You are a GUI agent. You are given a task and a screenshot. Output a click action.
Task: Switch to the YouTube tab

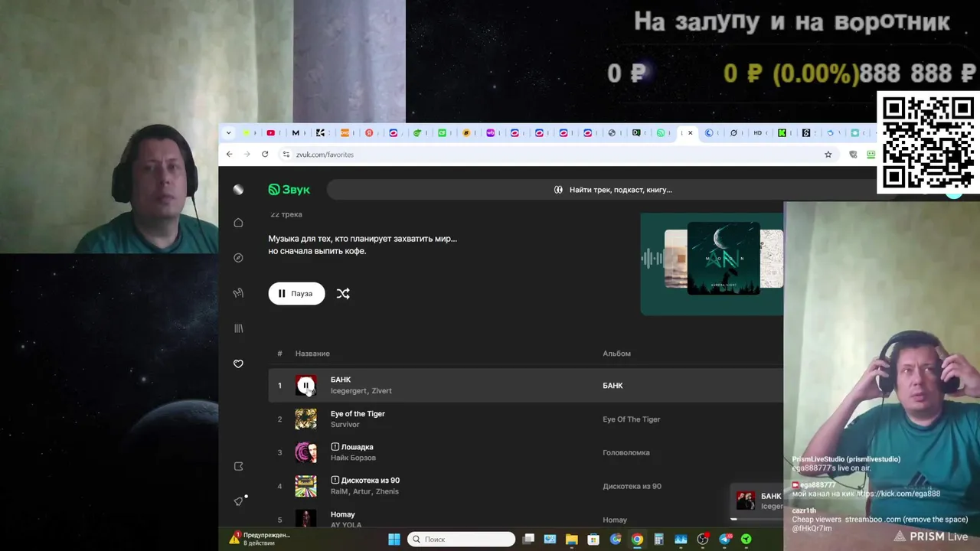270,132
